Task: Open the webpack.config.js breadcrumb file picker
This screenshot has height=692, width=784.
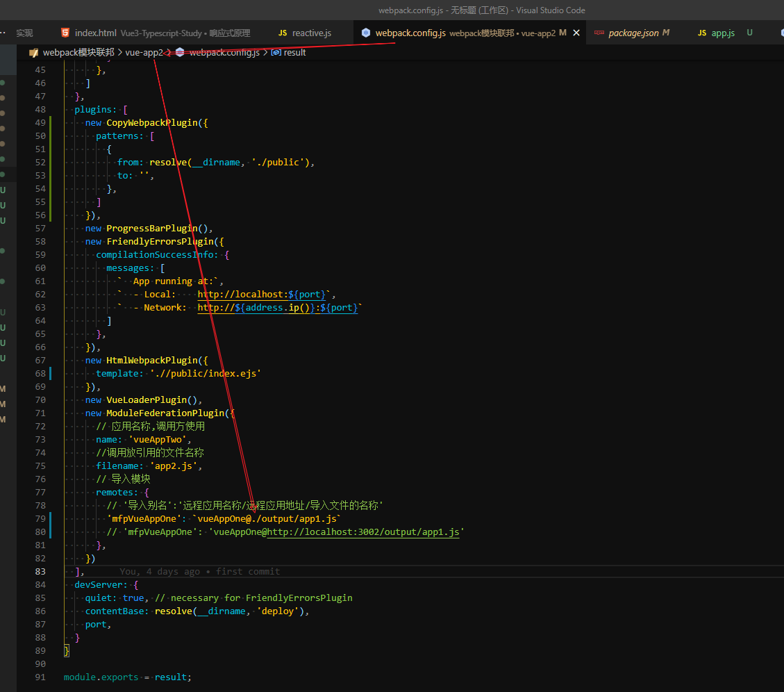Action: [224, 53]
